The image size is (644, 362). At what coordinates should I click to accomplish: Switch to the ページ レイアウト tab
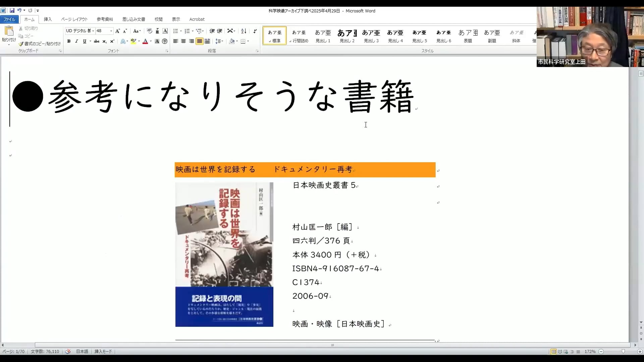pyautogui.click(x=74, y=19)
